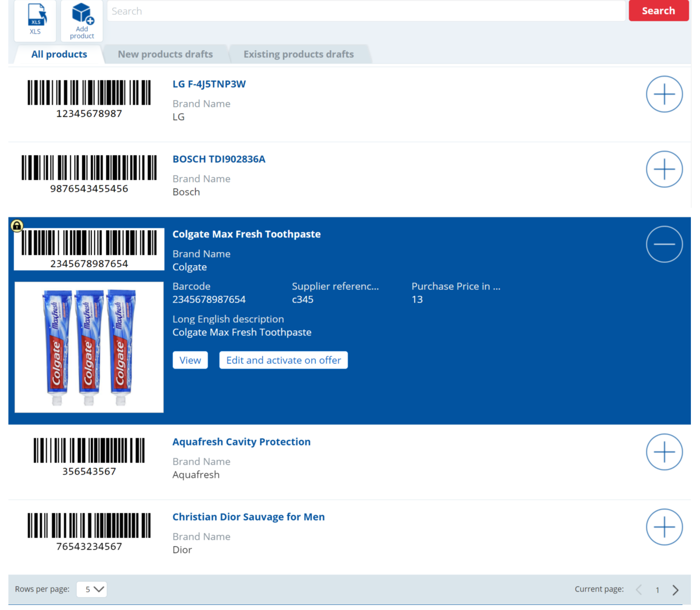Click the red Search button

point(658,11)
